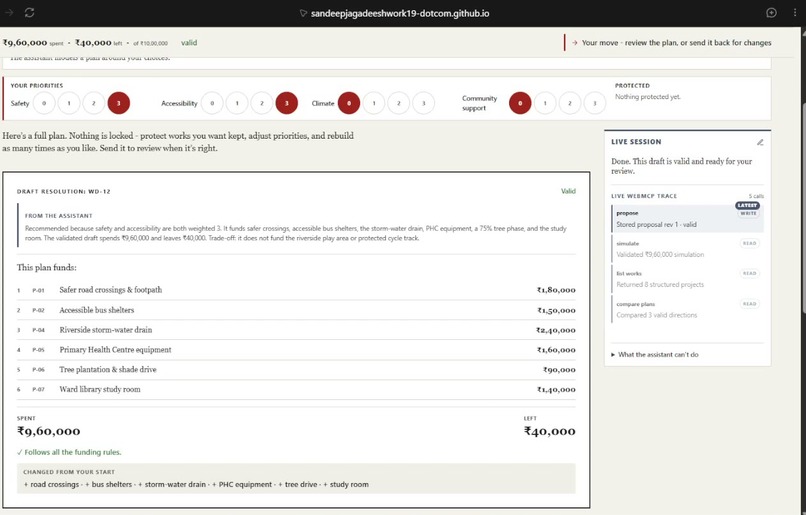Select Accessible bus shelters row
This screenshot has width=806, height=515.
[296, 310]
